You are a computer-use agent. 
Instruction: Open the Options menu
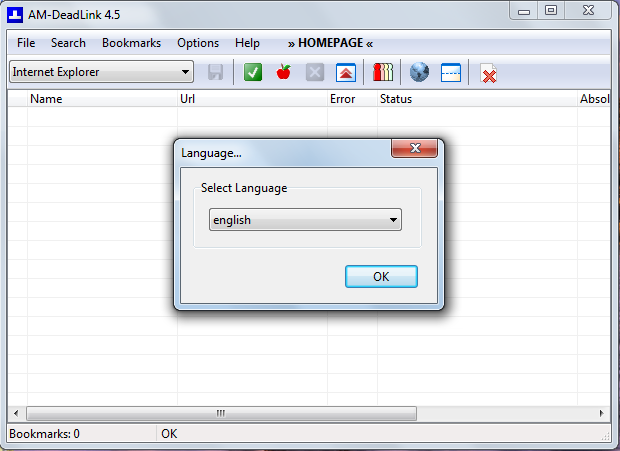click(198, 43)
